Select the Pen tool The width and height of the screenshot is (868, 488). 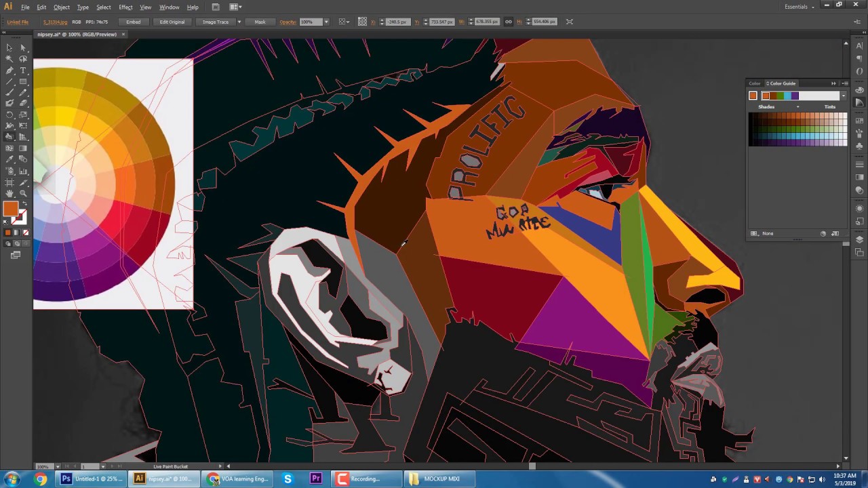coord(9,70)
